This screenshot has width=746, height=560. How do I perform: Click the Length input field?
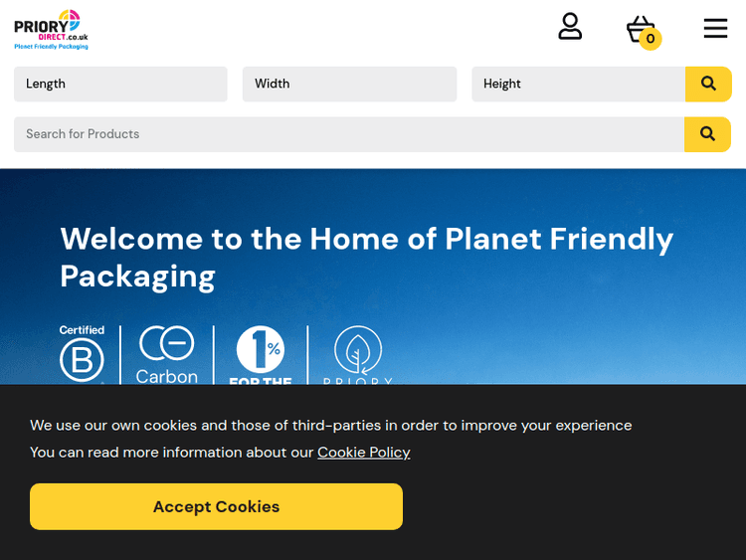(120, 85)
